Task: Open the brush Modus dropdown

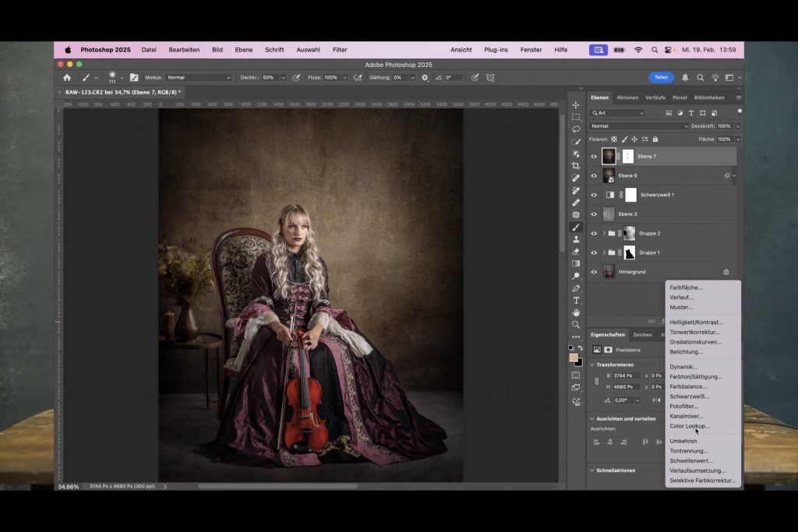Action: (x=199, y=78)
